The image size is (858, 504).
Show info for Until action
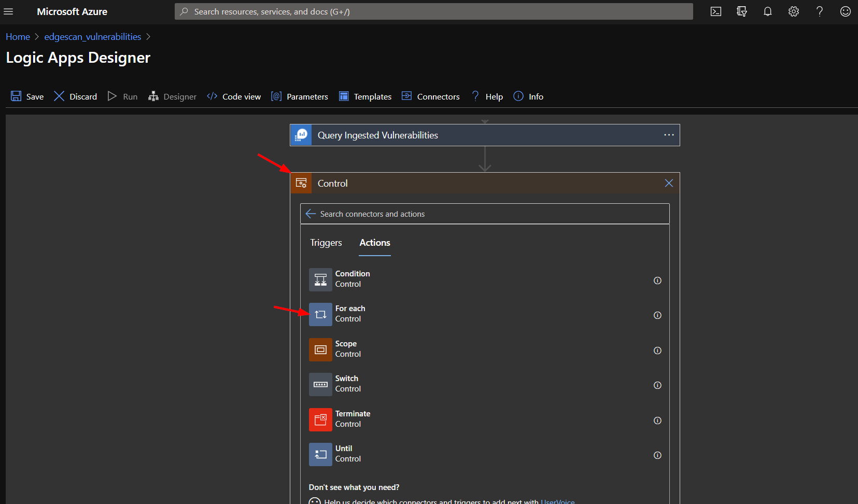click(657, 455)
